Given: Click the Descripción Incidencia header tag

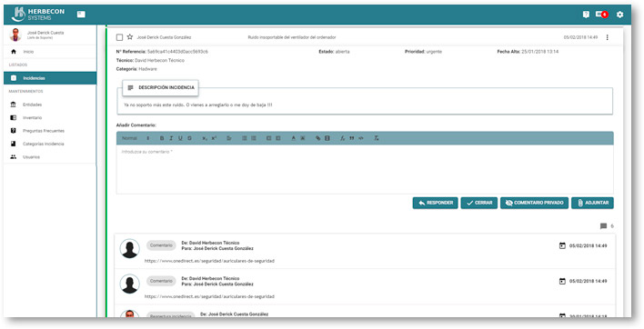Looking at the screenshot, I should 161,88.
